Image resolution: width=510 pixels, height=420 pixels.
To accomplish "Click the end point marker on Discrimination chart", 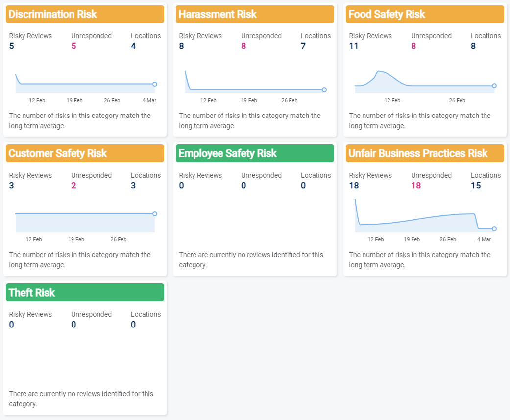I will coord(155,84).
